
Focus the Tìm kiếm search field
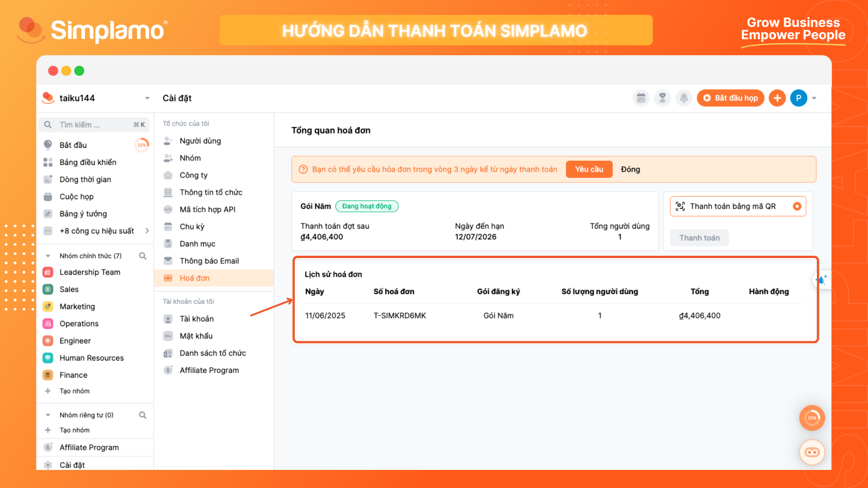[94, 125]
